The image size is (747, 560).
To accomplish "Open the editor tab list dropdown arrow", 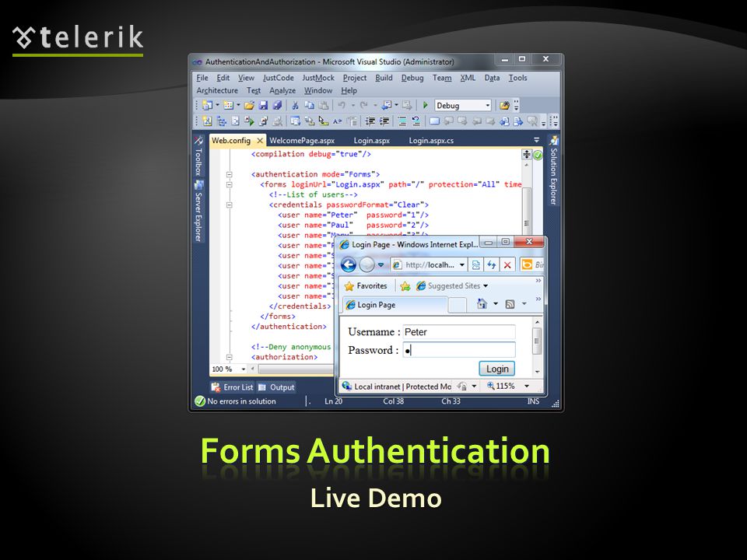I will coord(536,140).
